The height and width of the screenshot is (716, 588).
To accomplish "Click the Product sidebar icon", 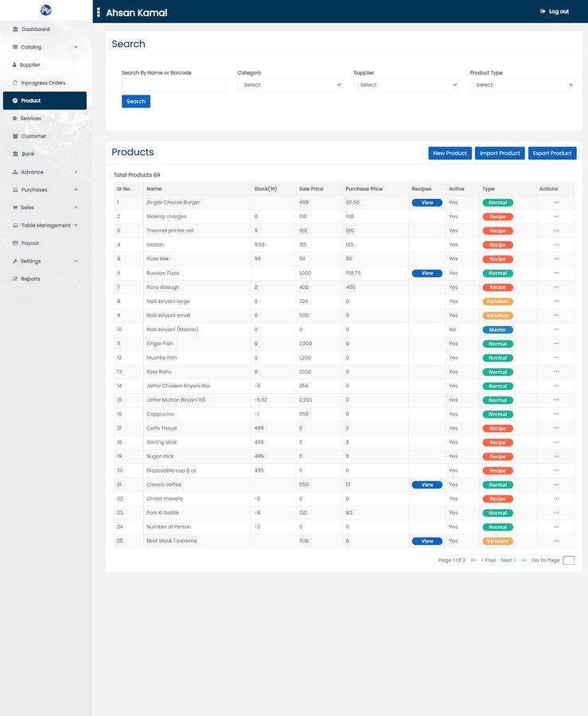I will pyautogui.click(x=15, y=100).
